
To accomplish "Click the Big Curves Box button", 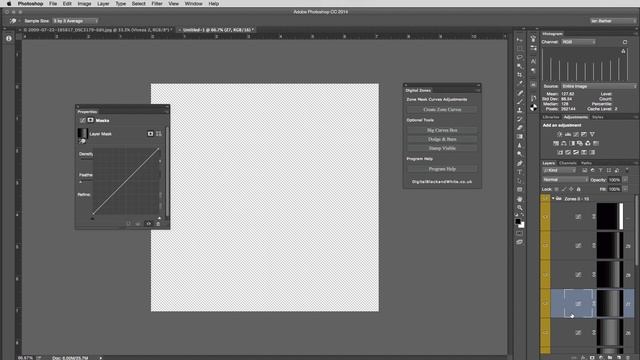I will 442,130.
